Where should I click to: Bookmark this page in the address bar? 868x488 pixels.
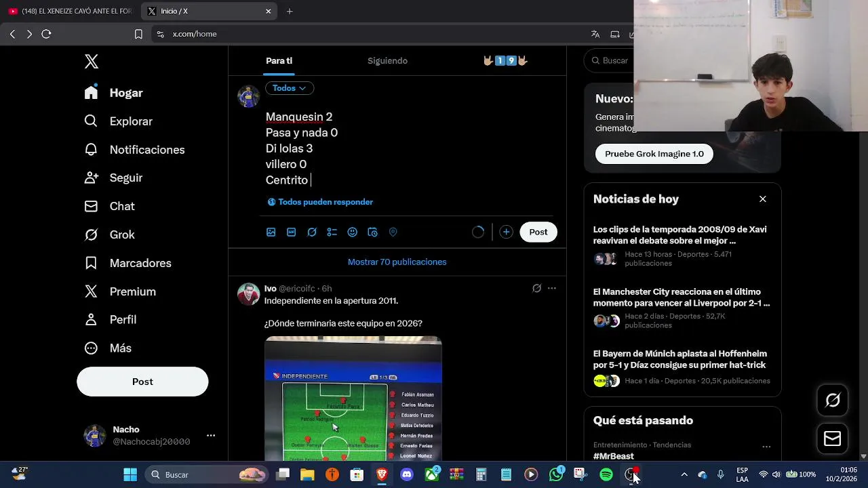(138, 34)
